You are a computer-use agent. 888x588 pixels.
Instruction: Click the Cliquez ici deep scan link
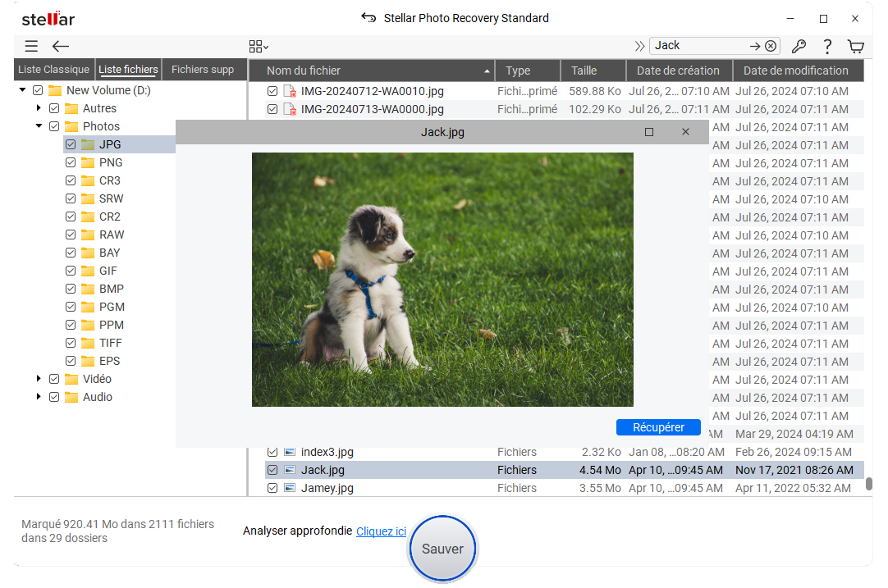pos(381,531)
